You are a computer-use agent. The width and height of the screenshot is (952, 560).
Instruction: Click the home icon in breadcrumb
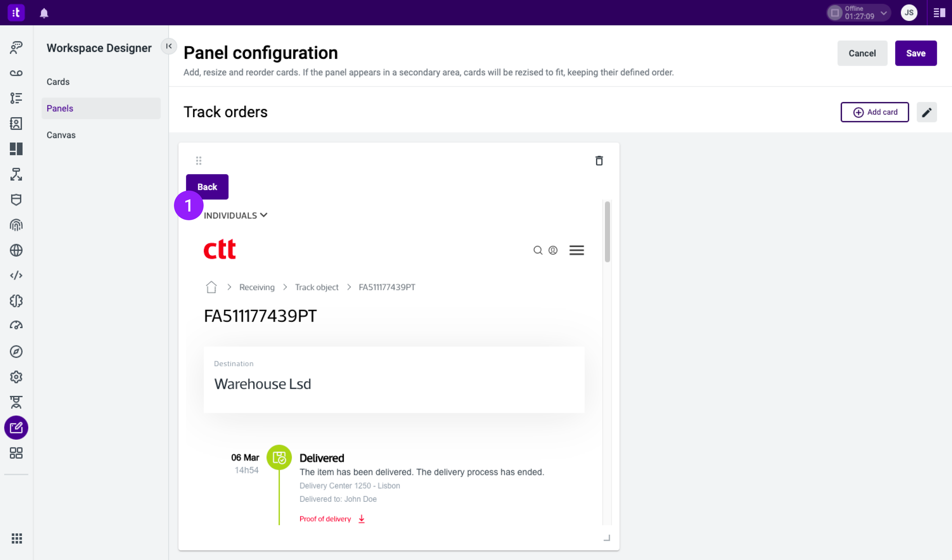click(211, 287)
